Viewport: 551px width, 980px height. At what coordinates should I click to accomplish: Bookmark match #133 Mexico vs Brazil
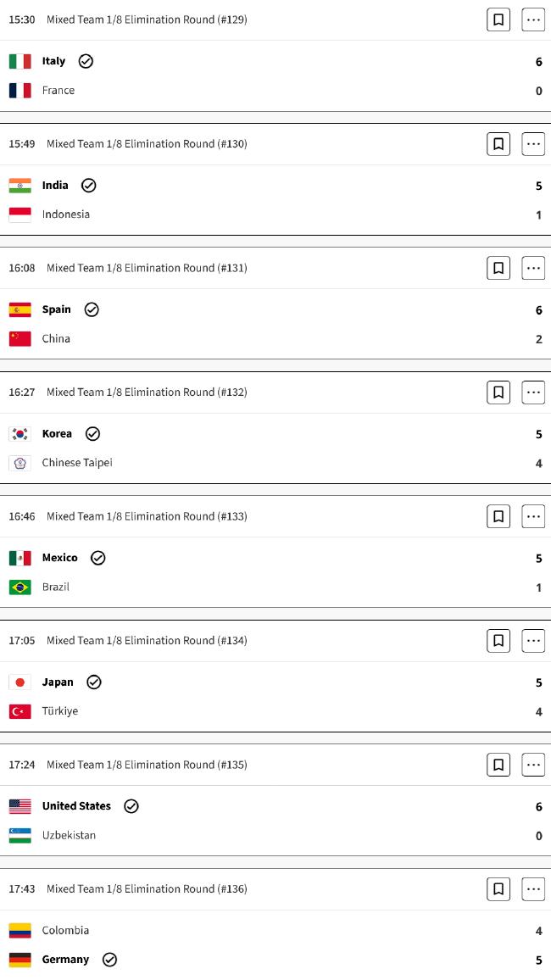[x=498, y=516]
